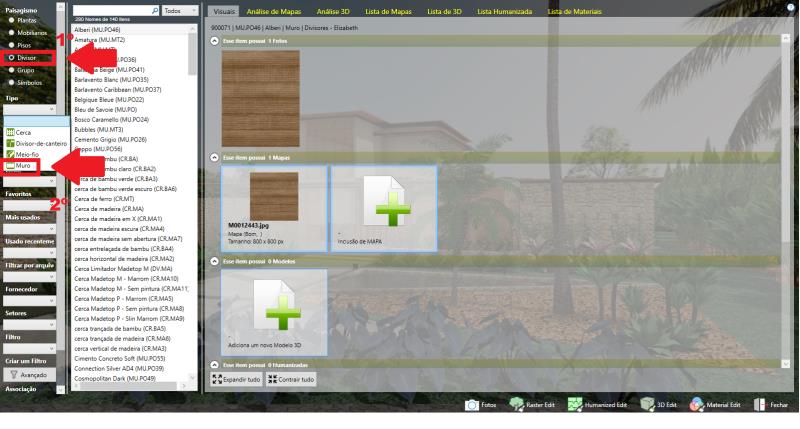
Task: Open the Fotos camera tool
Action: click(473, 405)
